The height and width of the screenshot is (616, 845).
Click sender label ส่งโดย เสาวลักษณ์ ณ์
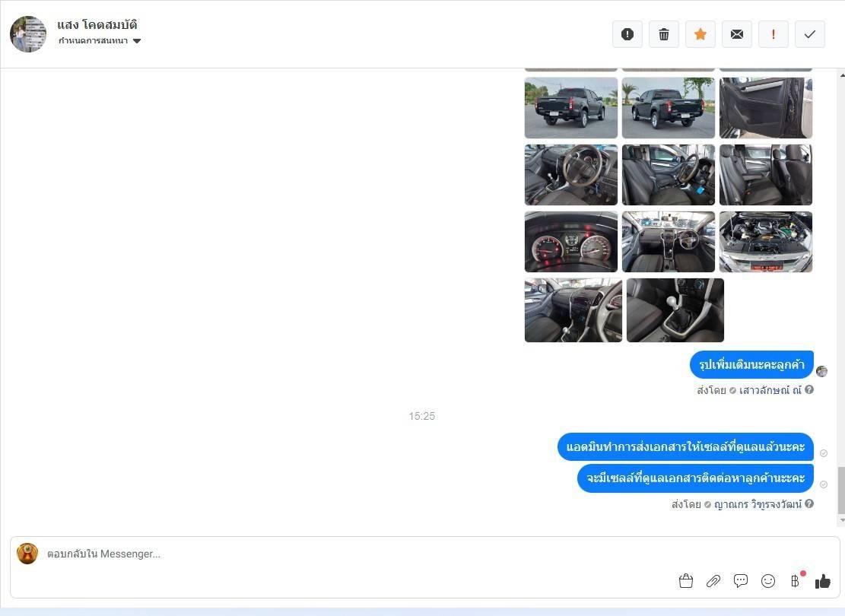[x=749, y=390]
